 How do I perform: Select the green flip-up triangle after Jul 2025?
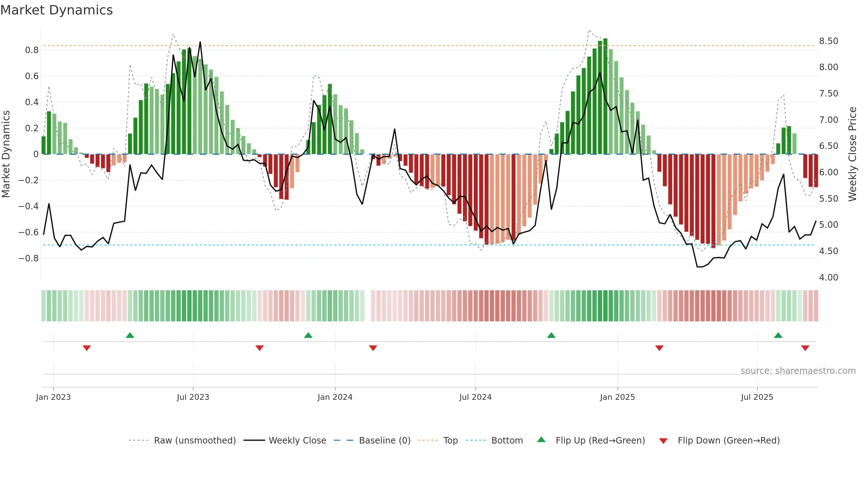(x=778, y=335)
